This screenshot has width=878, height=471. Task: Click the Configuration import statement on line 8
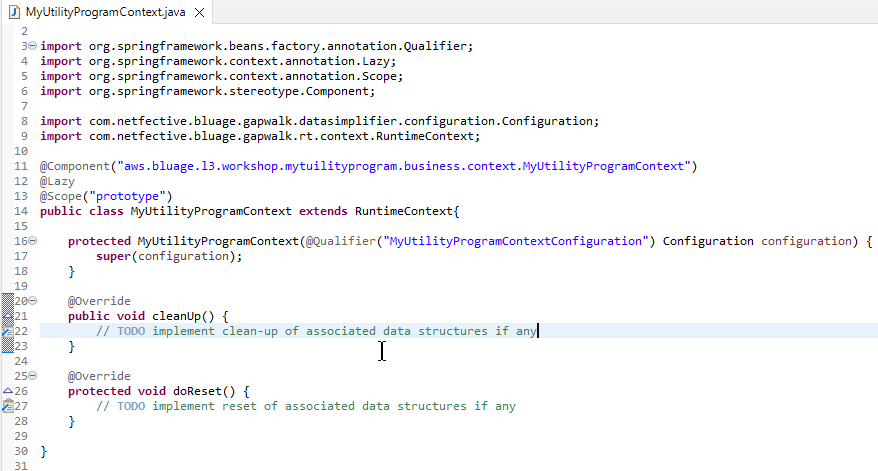coord(320,121)
